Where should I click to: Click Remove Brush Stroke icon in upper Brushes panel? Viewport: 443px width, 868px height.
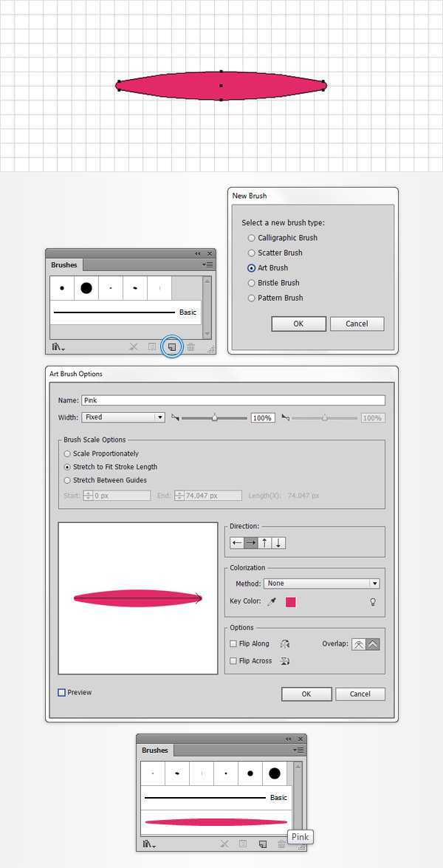(134, 347)
